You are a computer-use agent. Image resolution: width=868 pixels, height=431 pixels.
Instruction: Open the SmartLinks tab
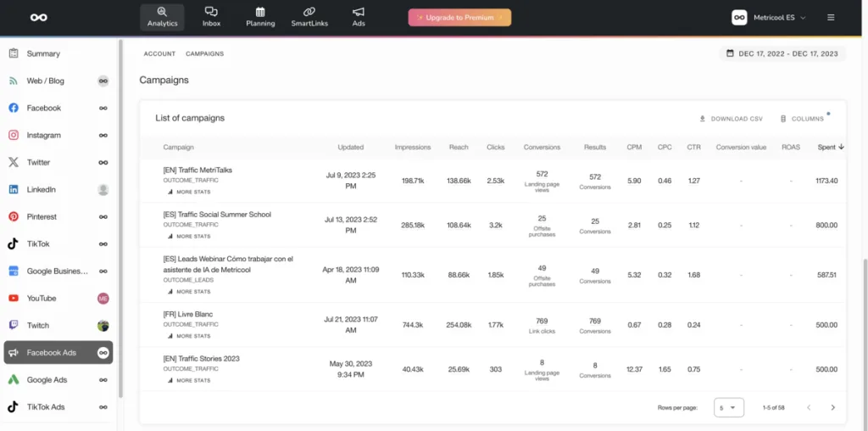pos(309,17)
